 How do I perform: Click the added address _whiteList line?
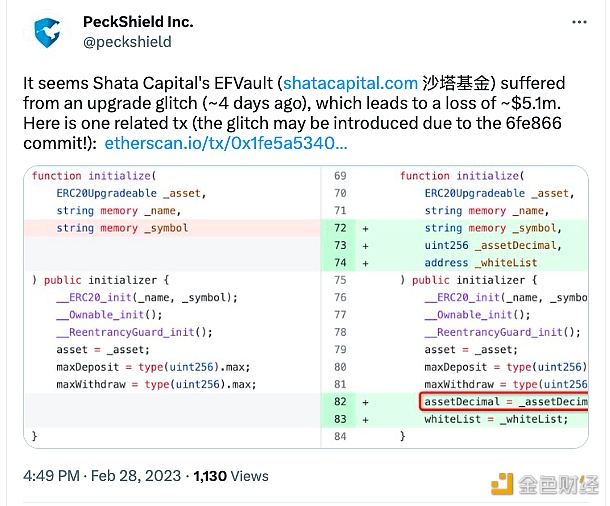coord(480,263)
